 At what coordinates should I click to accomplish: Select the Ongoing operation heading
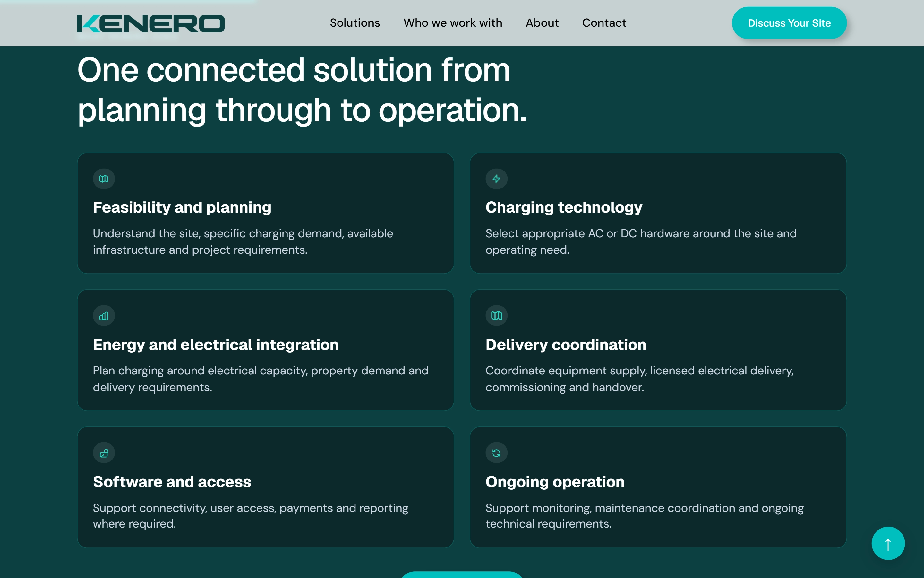[x=555, y=482]
